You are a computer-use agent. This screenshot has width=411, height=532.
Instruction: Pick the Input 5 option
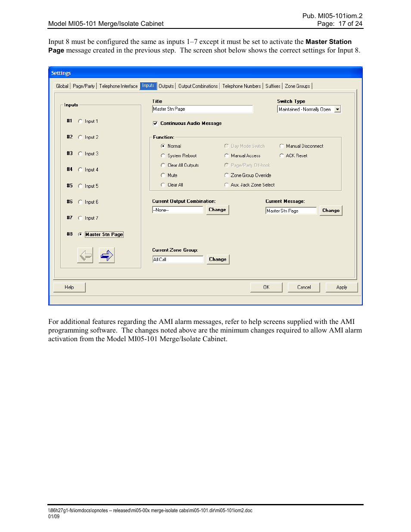[x=80, y=186]
